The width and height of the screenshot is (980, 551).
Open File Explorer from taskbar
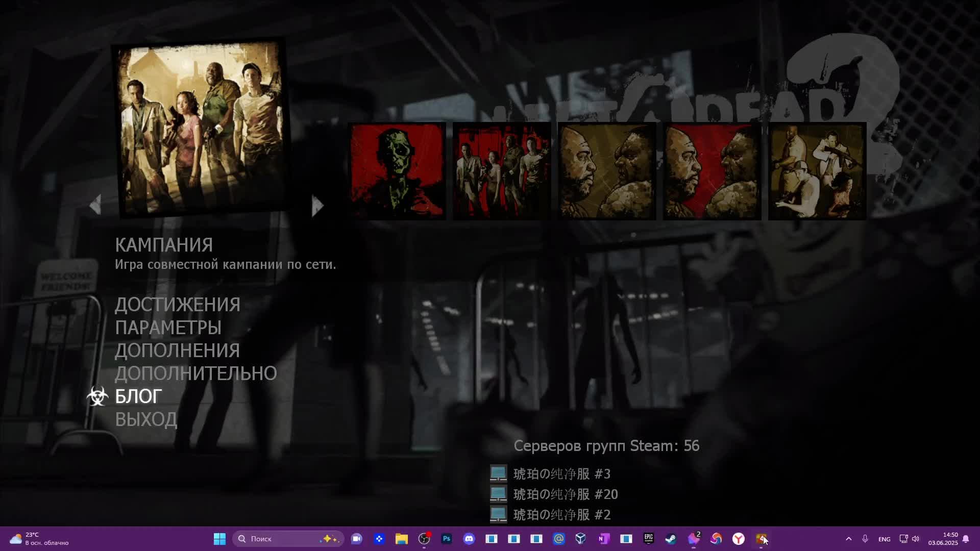(402, 539)
